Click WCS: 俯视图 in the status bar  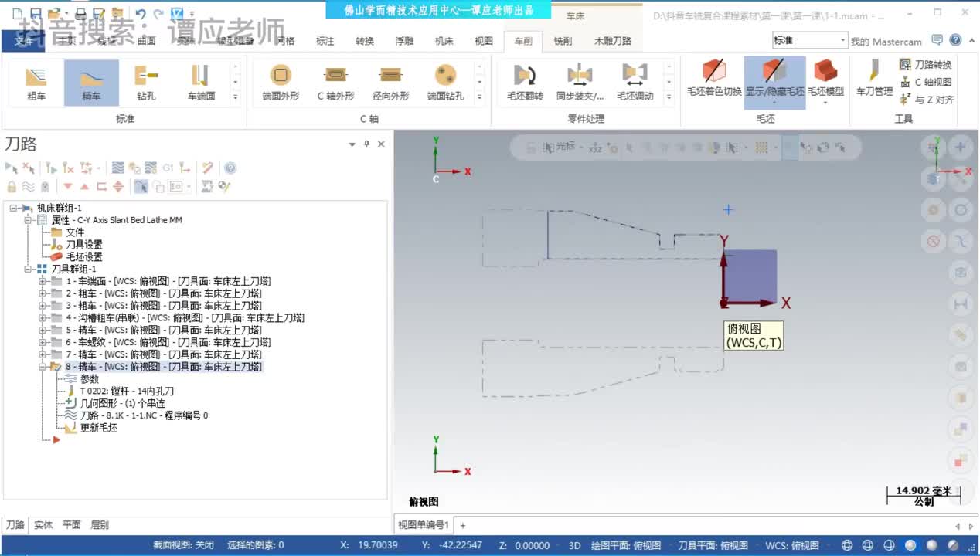(x=792, y=545)
